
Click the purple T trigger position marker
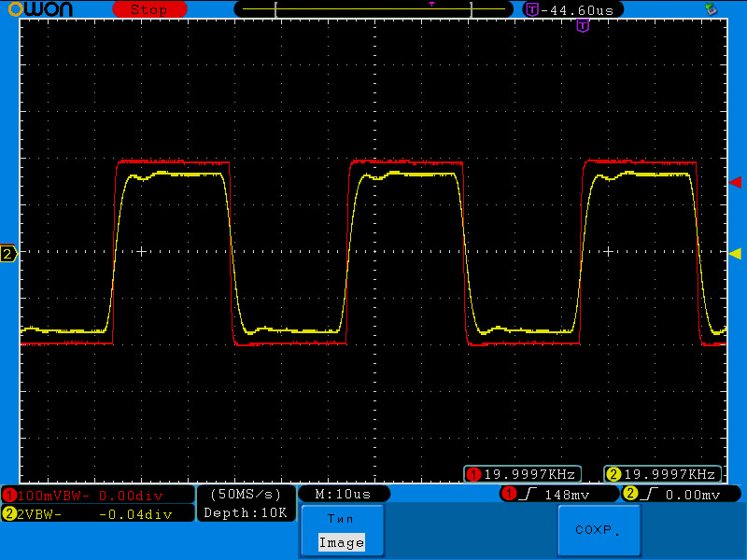(583, 25)
